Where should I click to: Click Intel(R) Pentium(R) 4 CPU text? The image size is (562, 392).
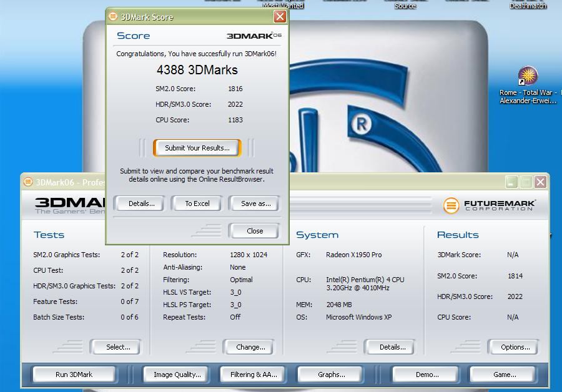365,280
